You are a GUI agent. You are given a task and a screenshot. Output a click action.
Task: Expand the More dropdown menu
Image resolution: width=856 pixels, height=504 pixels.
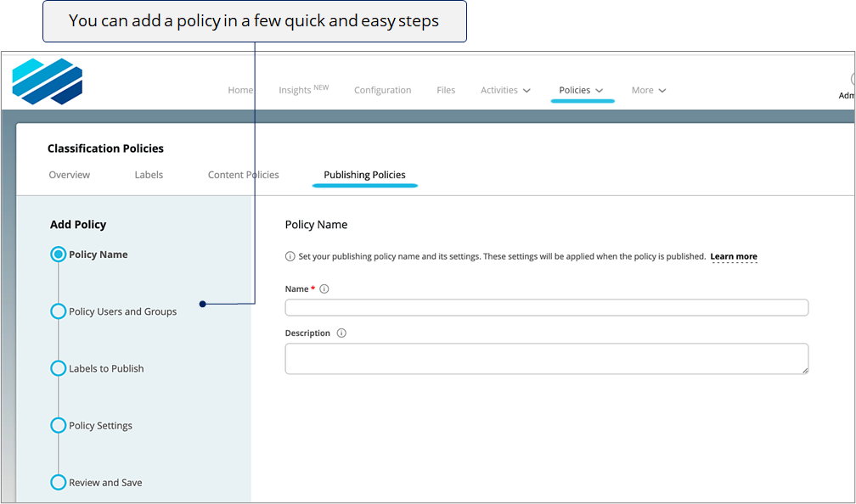coord(649,90)
